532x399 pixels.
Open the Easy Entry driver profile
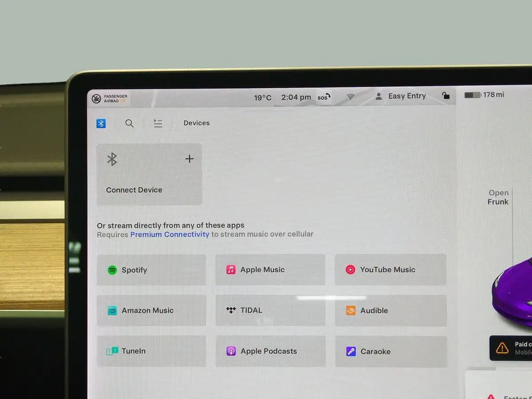[x=400, y=96]
